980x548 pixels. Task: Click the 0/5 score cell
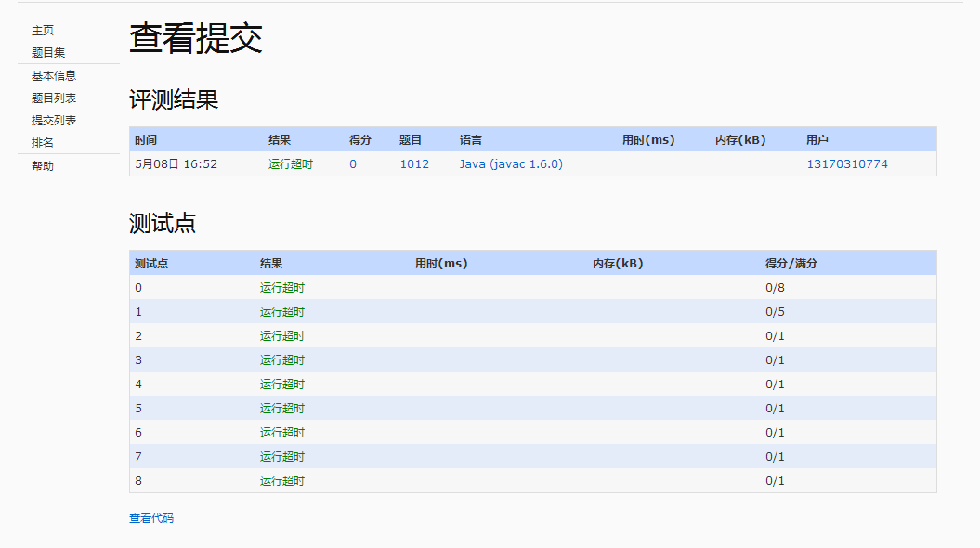[775, 312]
